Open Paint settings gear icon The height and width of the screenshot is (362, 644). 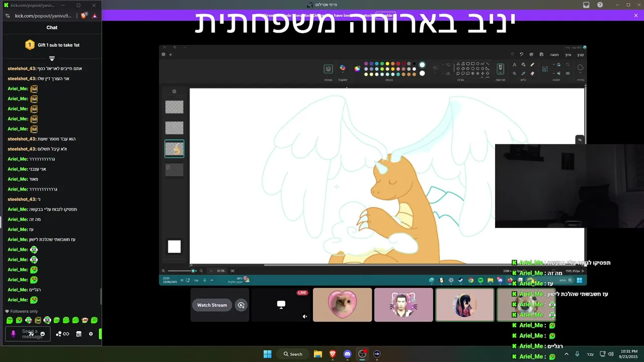[x=164, y=54]
